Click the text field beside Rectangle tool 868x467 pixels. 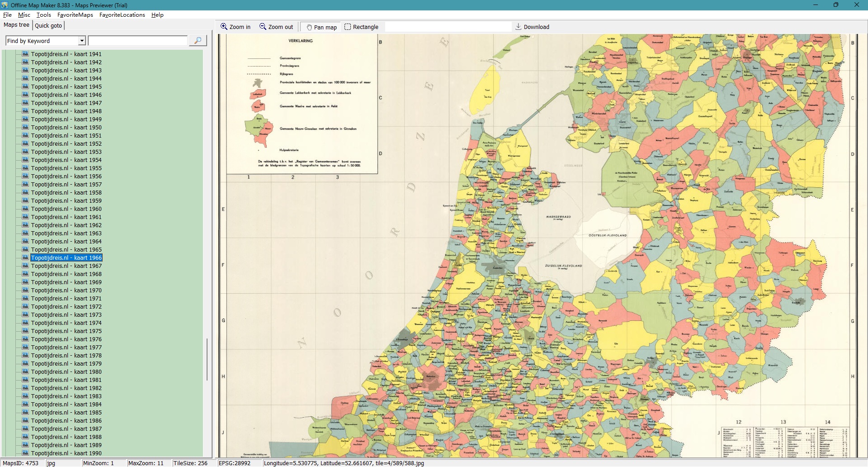tap(448, 27)
